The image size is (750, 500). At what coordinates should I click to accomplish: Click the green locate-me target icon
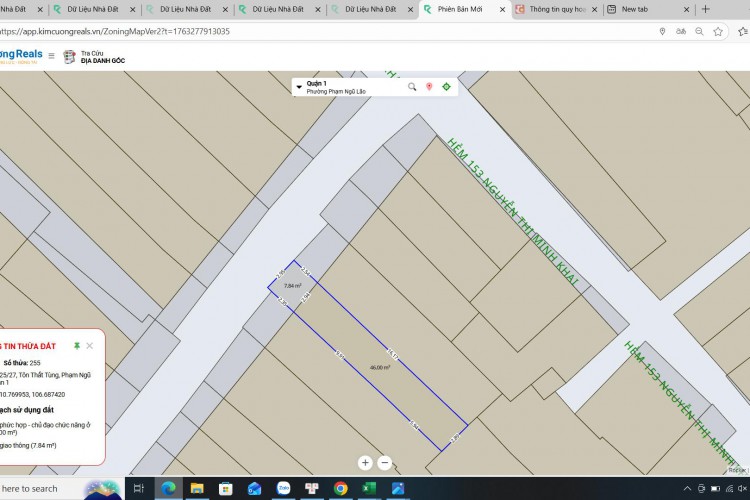(446, 87)
